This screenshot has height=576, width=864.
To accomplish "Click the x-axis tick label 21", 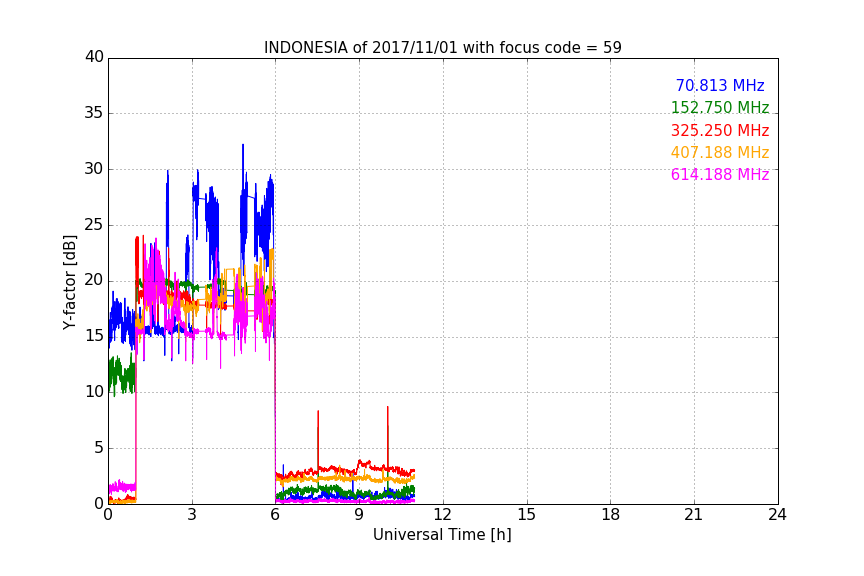I will tap(694, 515).
